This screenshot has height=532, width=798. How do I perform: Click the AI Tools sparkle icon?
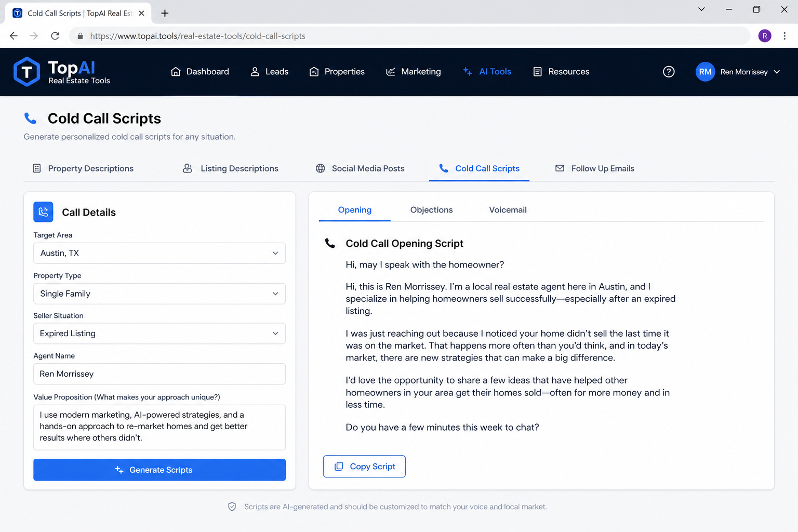click(468, 72)
